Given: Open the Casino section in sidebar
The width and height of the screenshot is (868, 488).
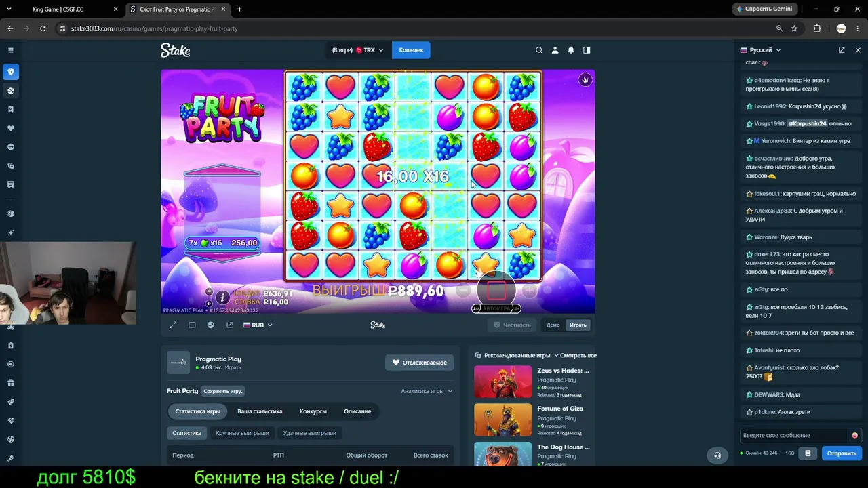Looking at the screenshot, I should pyautogui.click(x=10, y=72).
